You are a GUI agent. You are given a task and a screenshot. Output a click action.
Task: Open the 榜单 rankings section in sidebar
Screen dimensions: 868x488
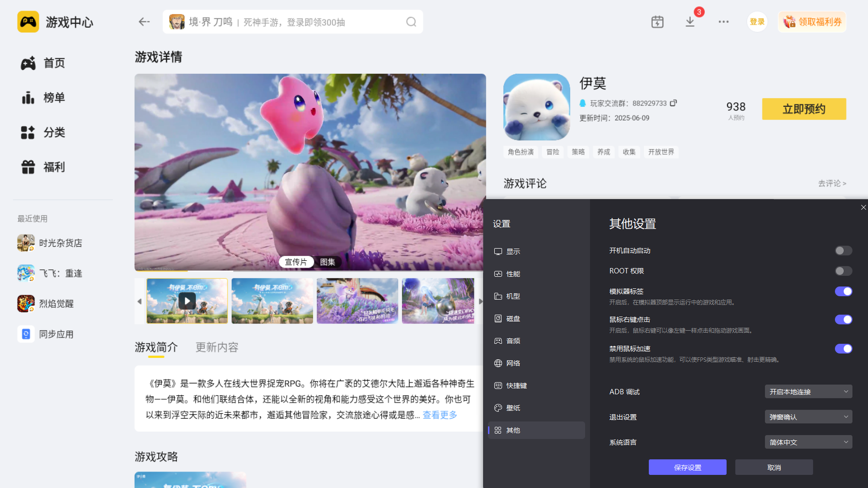pyautogui.click(x=54, y=98)
